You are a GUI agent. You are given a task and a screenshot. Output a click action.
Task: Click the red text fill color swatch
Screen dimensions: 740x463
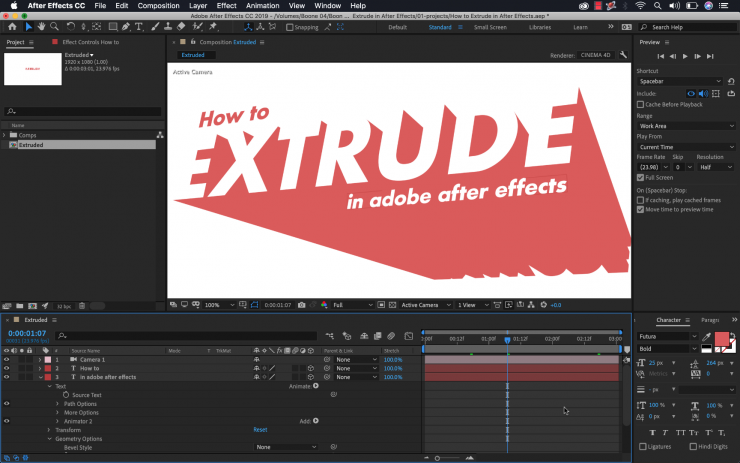[720, 340]
